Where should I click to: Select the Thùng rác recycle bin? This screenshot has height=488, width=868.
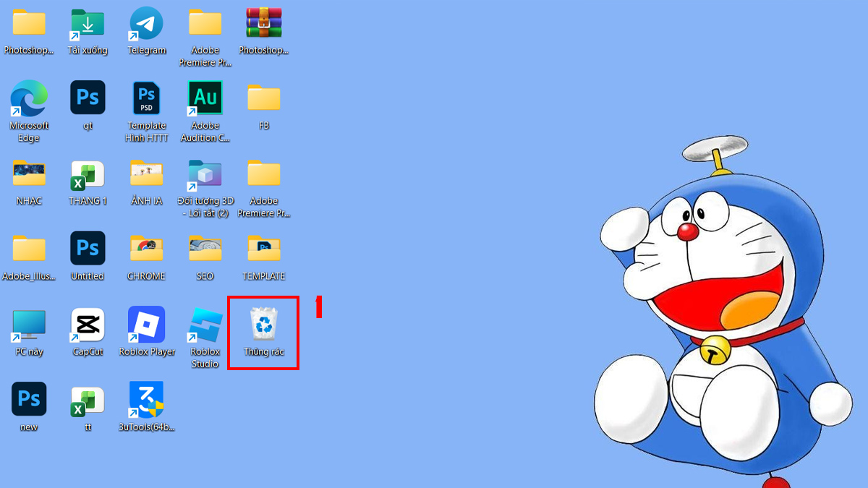point(263,324)
